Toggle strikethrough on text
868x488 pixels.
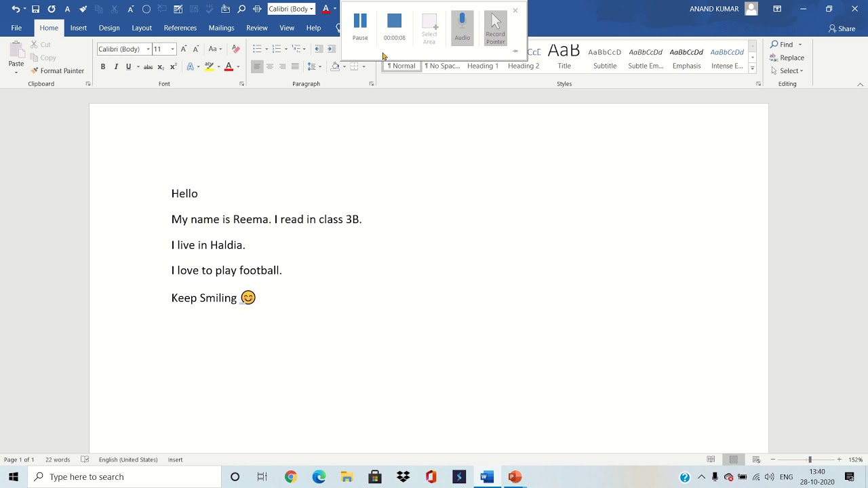(148, 66)
